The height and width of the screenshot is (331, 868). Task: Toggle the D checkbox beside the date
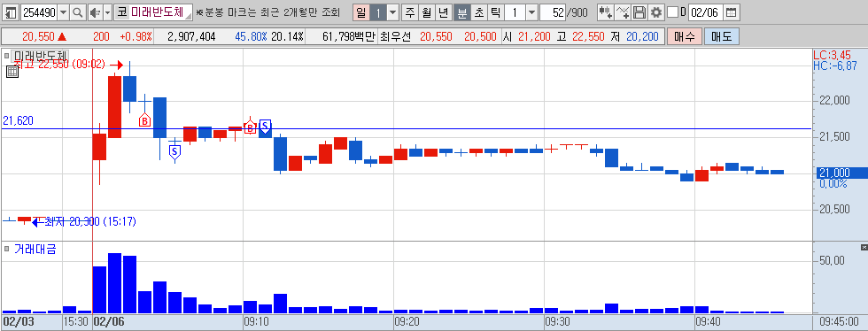tap(672, 12)
